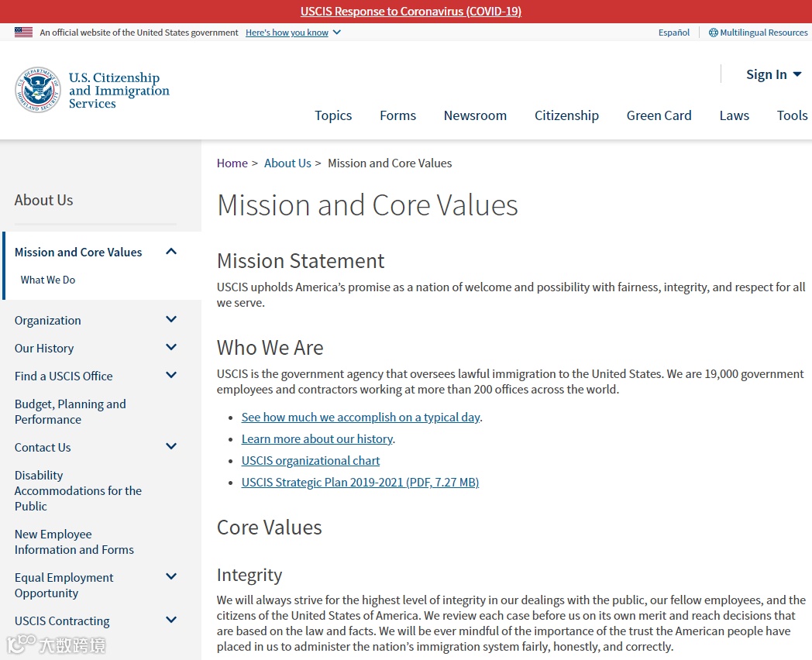Open USCIS organizational chart link
Image resolution: width=812 pixels, height=660 pixels.
pos(310,461)
